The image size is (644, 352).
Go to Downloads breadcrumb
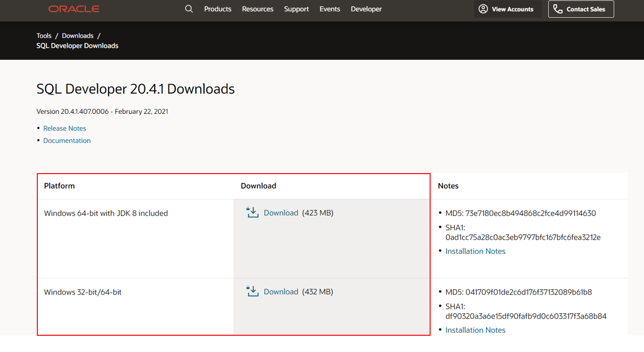78,36
